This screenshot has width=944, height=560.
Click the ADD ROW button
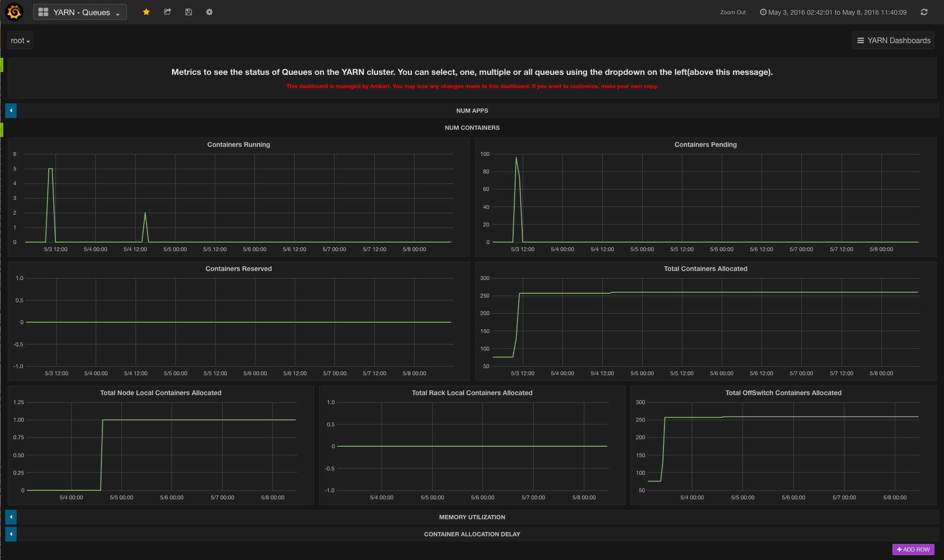[913, 550]
